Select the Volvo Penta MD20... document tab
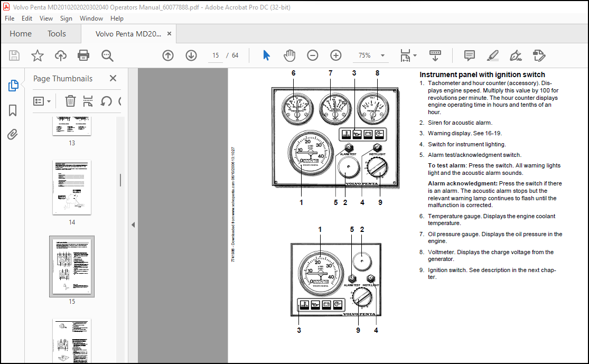The height and width of the screenshot is (364, 589). coord(128,34)
